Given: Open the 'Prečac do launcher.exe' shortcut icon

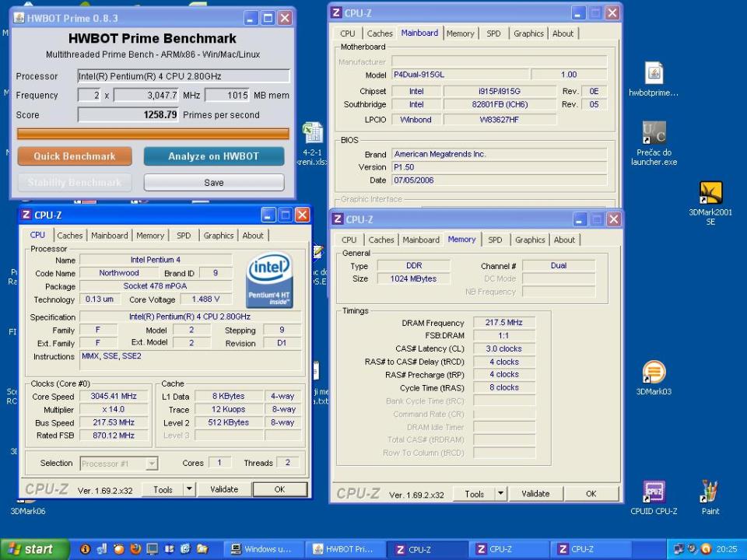Looking at the screenshot, I should click(654, 132).
